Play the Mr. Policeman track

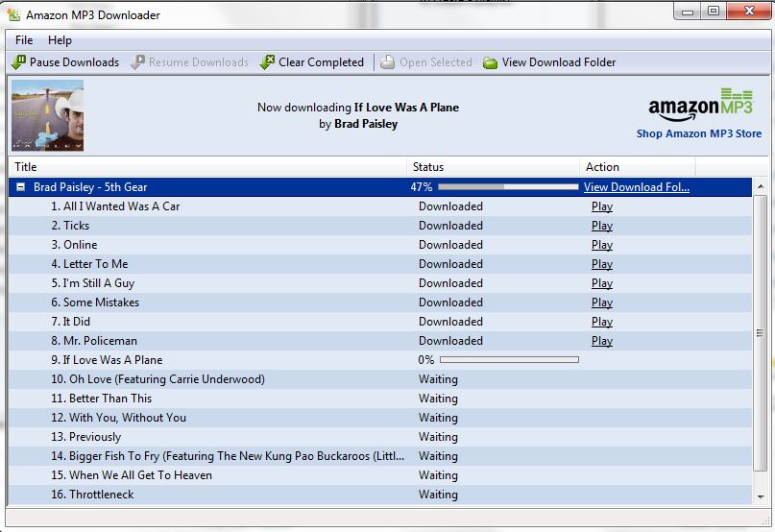pyautogui.click(x=602, y=341)
